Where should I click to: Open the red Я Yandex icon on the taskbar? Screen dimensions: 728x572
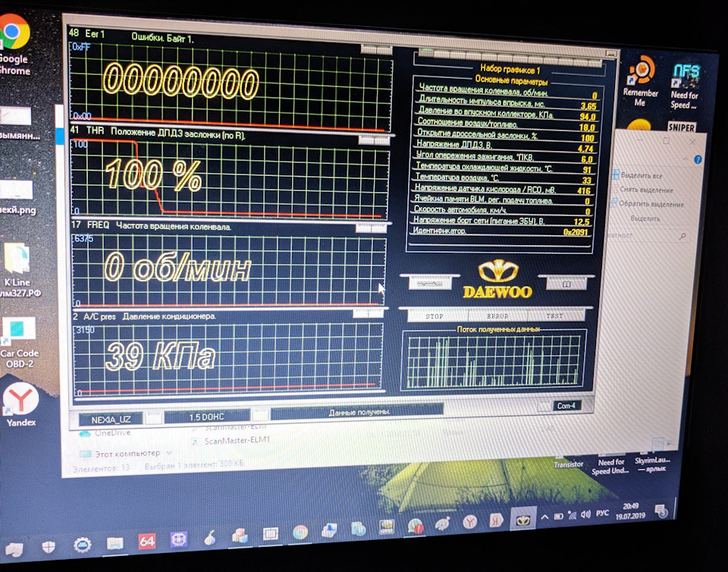click(x=496, y=521)
